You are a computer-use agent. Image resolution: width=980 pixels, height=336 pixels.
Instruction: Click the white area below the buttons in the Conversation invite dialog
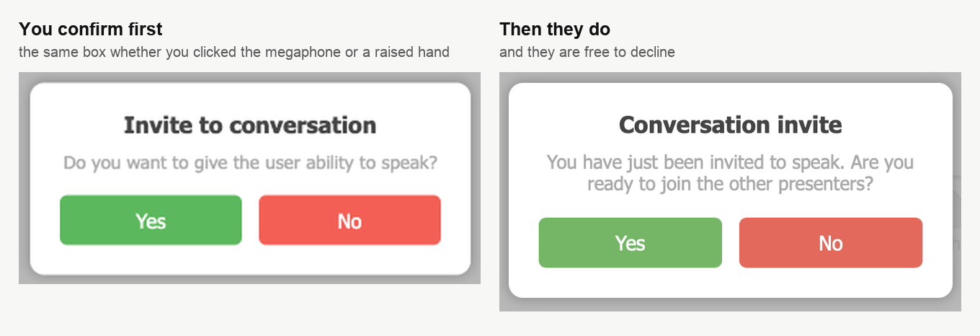coord(731,283)
